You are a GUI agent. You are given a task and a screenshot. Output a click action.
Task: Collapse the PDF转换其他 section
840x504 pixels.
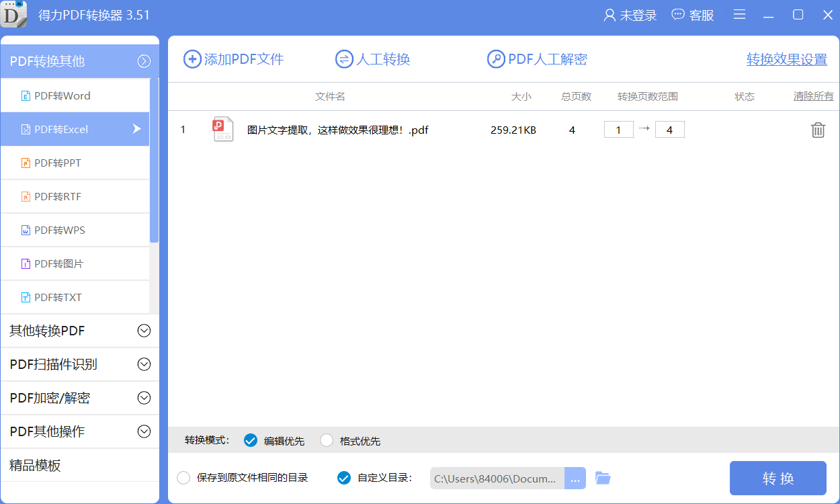click(x=144, y=61)
